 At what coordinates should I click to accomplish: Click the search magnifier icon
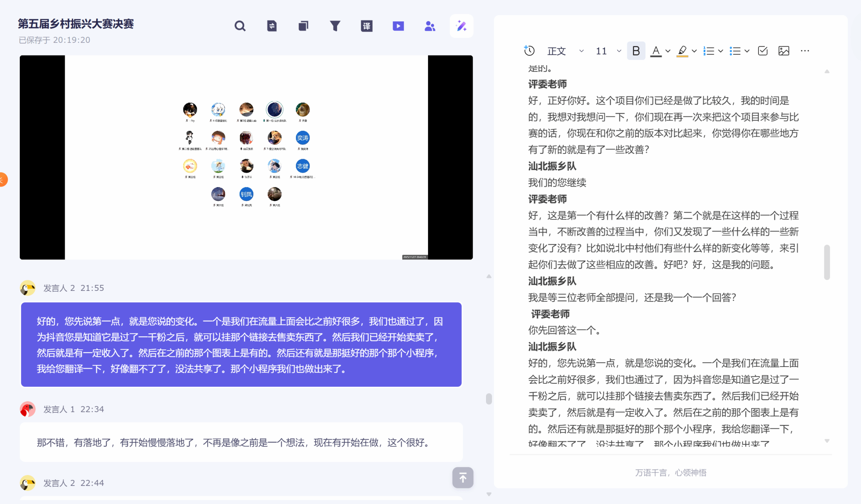240,26
